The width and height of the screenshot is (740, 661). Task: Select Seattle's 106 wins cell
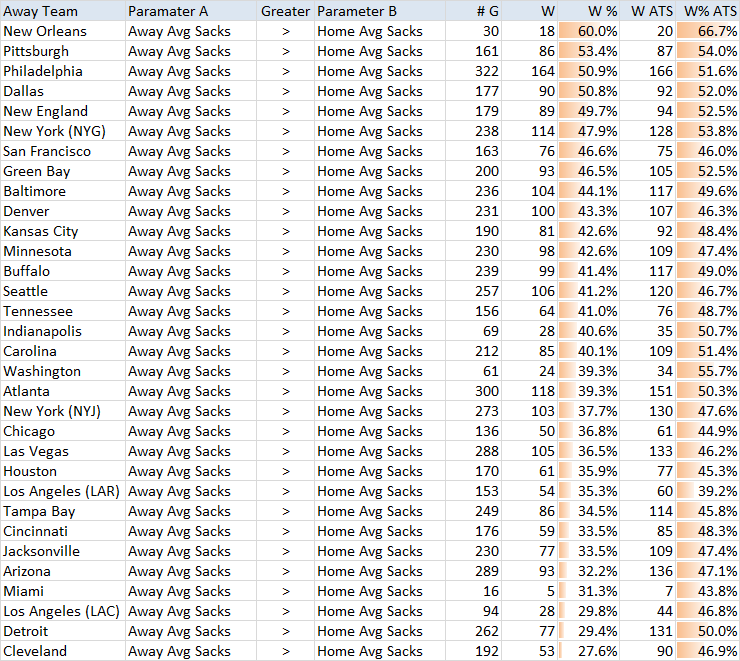pos(530,291)
